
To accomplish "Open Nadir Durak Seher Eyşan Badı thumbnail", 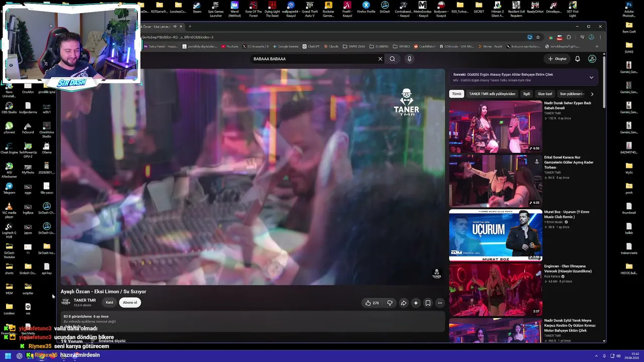I will pyautogui.click(x=496, y=127).
